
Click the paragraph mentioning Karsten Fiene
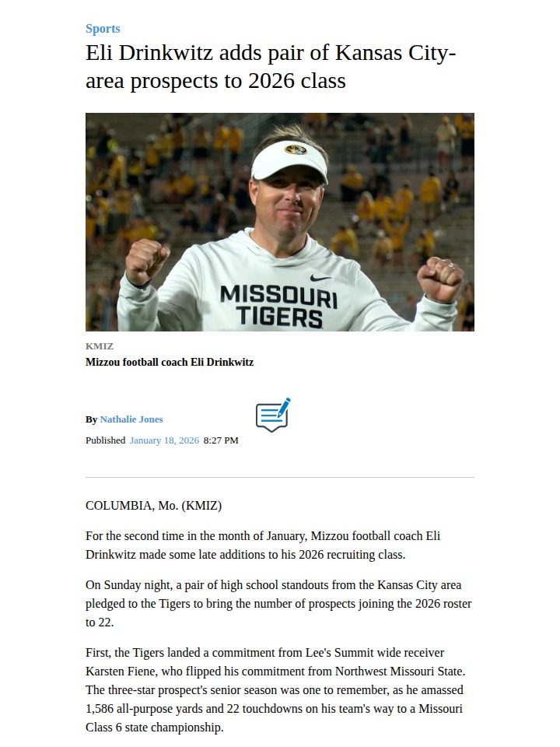(x=275, y=690)
